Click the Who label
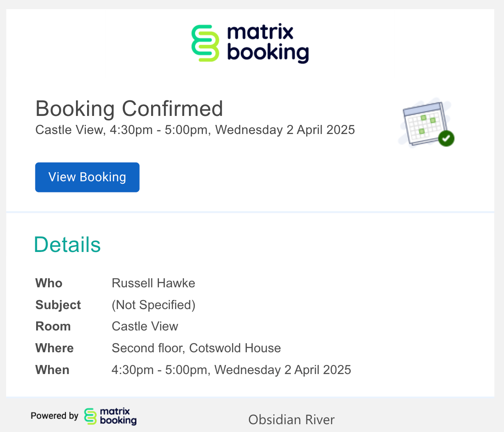 [x=49, y=283]
